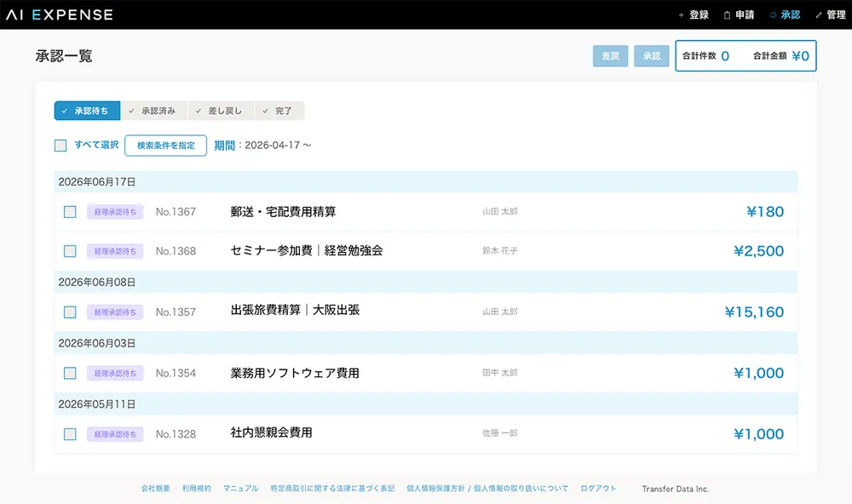Viewport: 852px width, 504px height.
Task: Open the 管理 menu in header
Action: click(830, 14)
